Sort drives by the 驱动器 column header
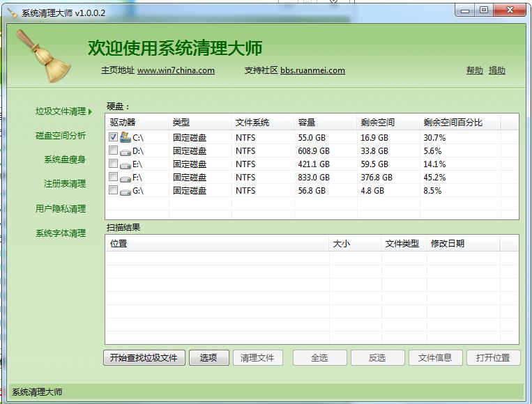 click(137, 122)
